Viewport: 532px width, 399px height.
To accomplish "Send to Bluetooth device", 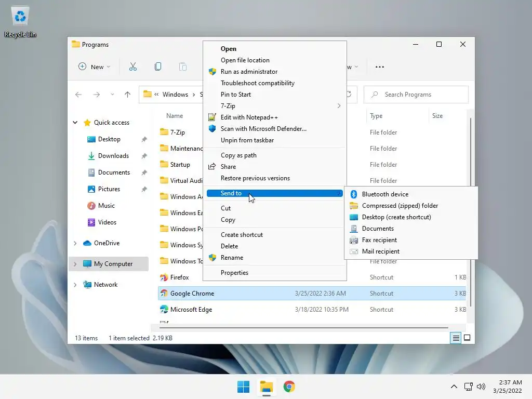I will pyautogui.click(x=411, y=194).
